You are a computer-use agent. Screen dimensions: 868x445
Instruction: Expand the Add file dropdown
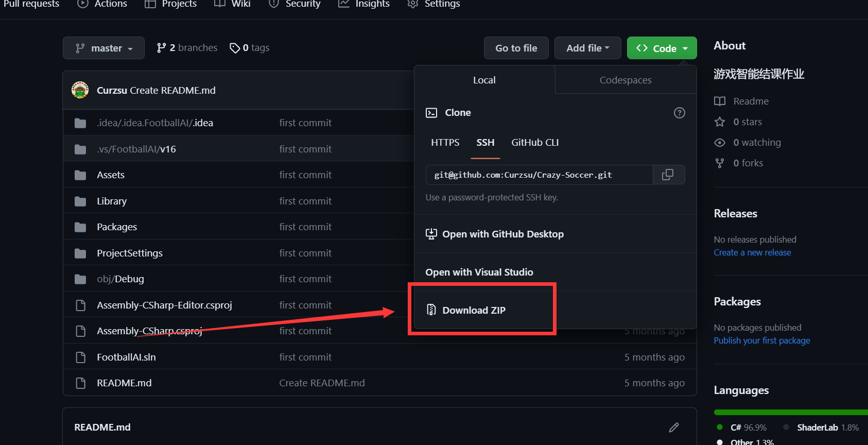(x=587, y=48)
